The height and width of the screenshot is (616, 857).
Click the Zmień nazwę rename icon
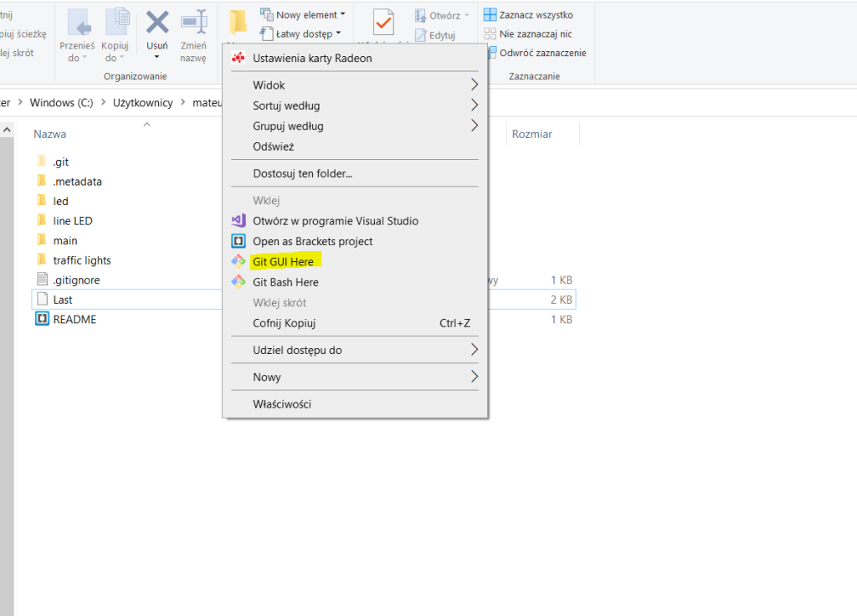(193, 23)
